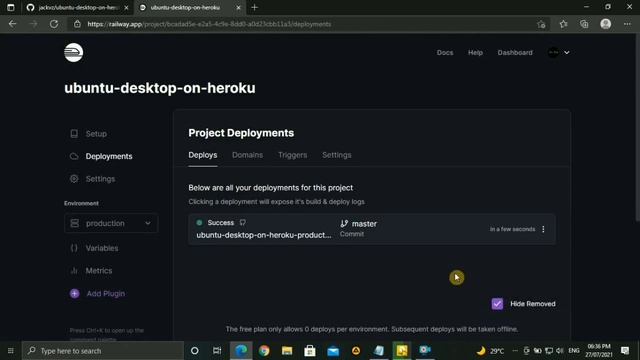The image size is (640, 360).
Task: Open File Explorer from the taskbar
Action: pos(287,351)
